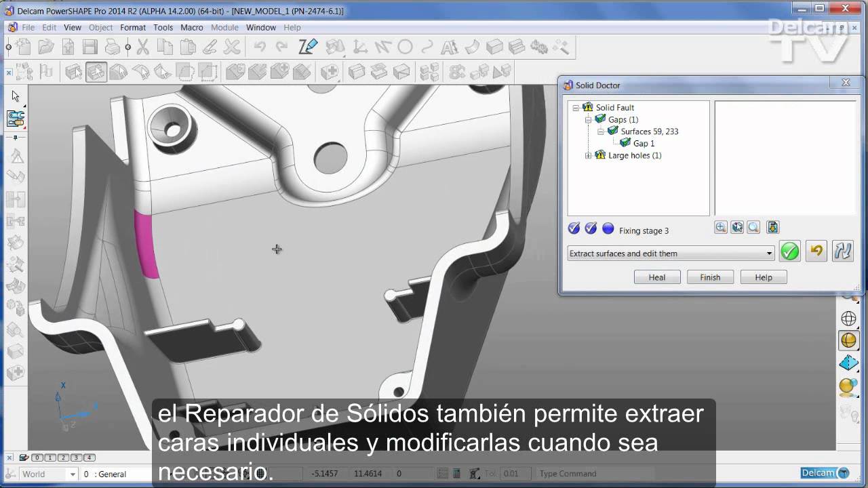This screenshot has height=488, width=868.
Task: Select the curve tool
Action: click(427, 47)
